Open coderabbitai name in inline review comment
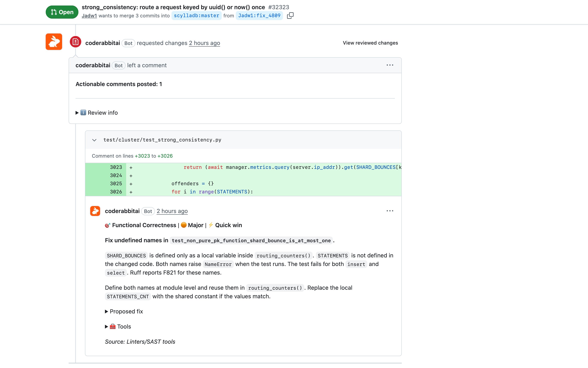 [x=122, y=211]
